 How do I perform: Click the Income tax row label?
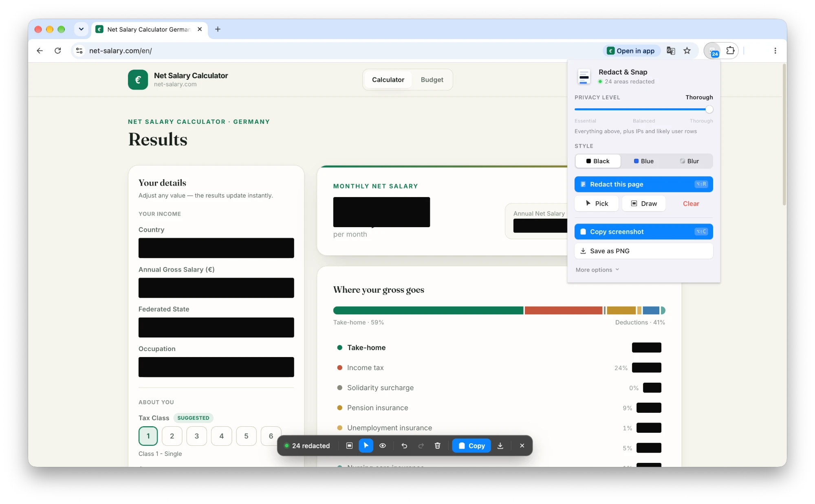[x=365, y=368]
